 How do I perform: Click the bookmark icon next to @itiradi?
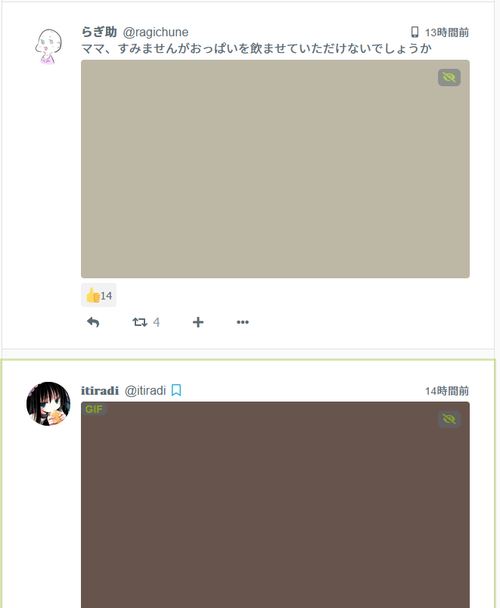coord(176,390)
